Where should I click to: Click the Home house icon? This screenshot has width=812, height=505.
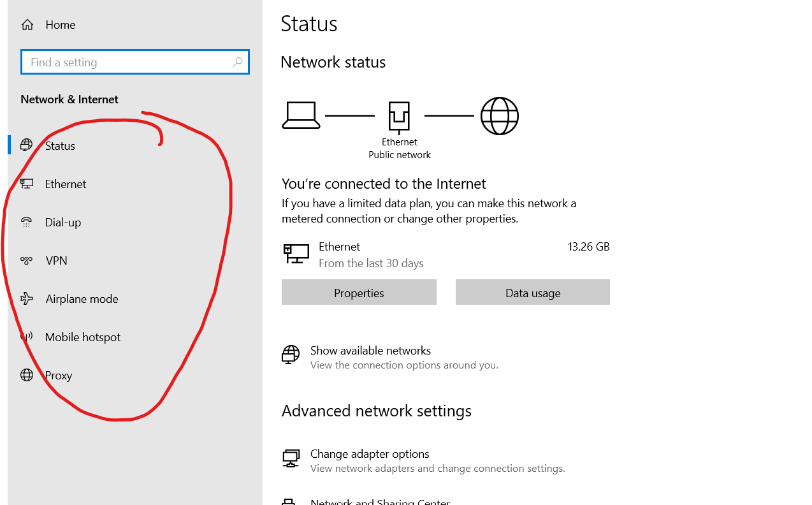[x=27, y=25]
